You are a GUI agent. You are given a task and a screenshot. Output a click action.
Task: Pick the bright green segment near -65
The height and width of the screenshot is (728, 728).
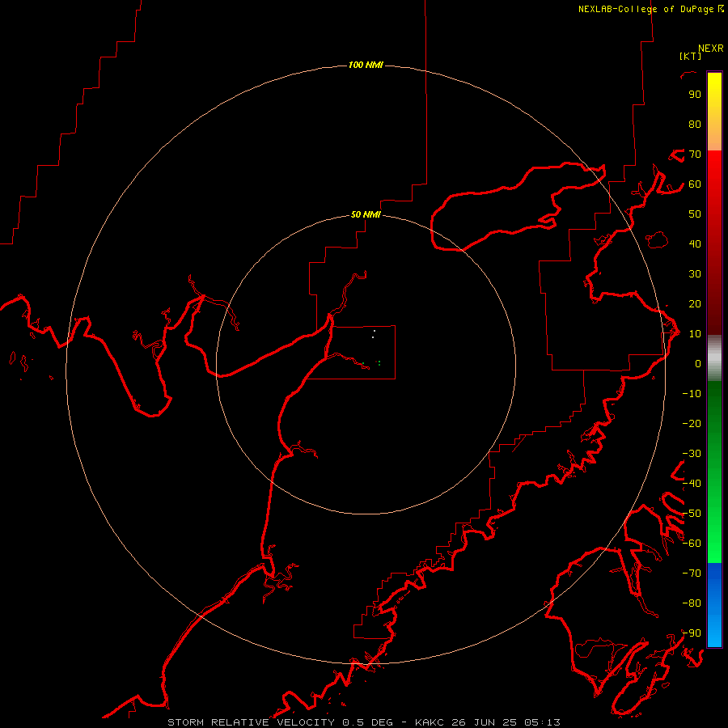pyautogui.click(x=714, y=552)
